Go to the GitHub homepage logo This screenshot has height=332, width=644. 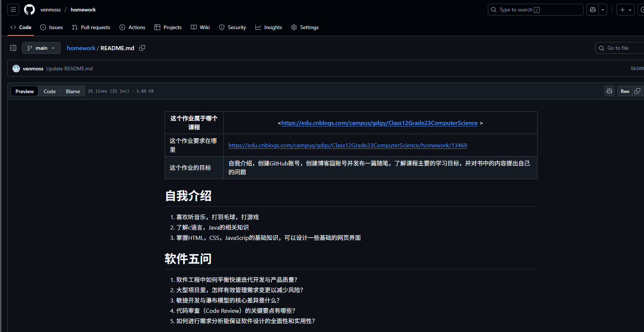(29, 10)
